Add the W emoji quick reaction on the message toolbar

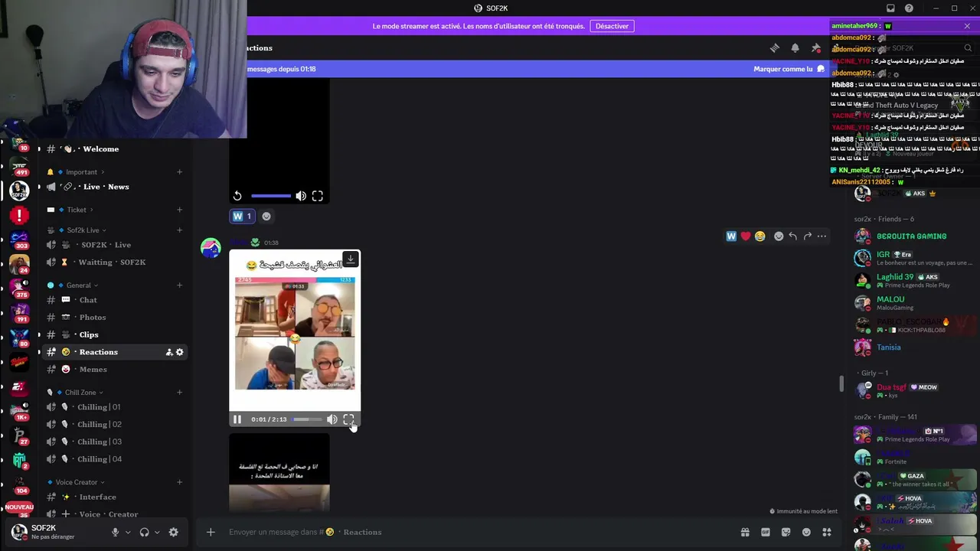click(731, 236)
